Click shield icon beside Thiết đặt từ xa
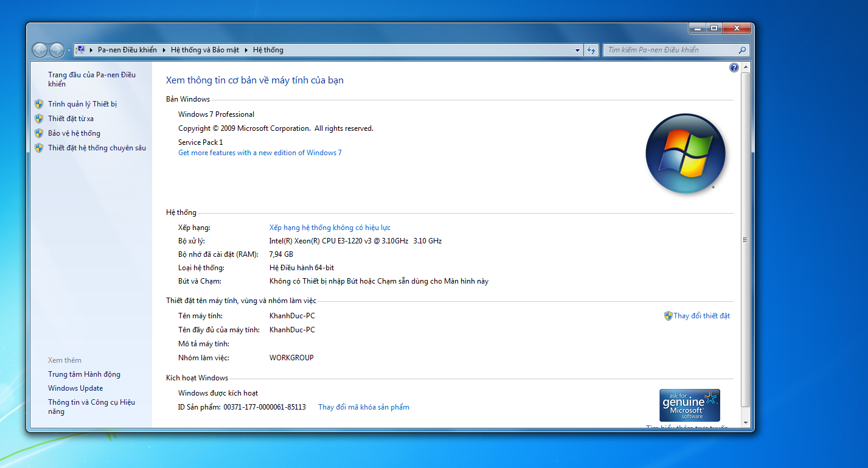This screenshot has width=868, height=468. [39, 119]
